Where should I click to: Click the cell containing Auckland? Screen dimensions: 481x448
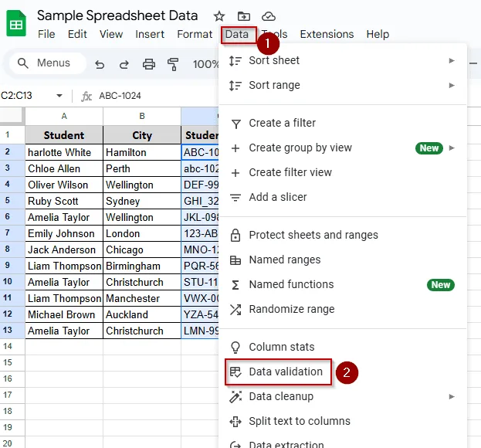[x=142, y=314]
